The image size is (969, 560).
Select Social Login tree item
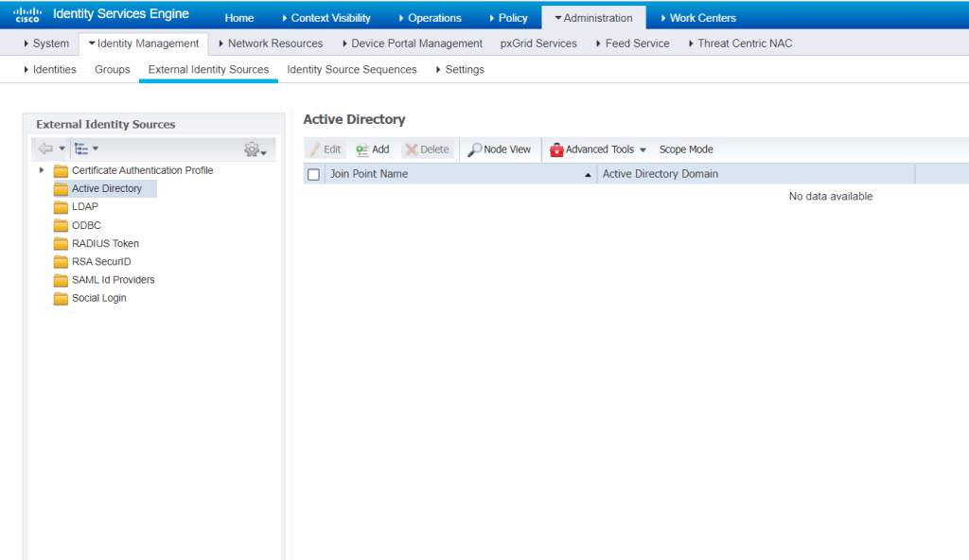coord(98,298)
